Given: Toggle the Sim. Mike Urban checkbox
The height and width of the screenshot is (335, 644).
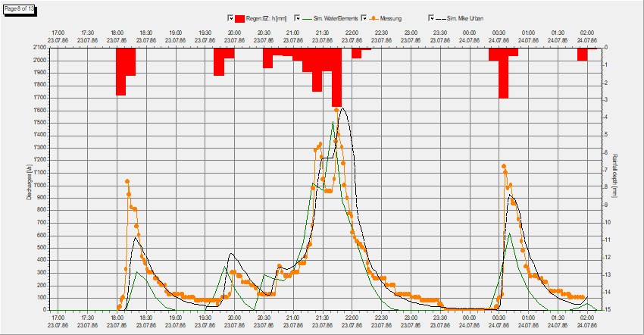Looking at the screenshot, I should (431, 17).
